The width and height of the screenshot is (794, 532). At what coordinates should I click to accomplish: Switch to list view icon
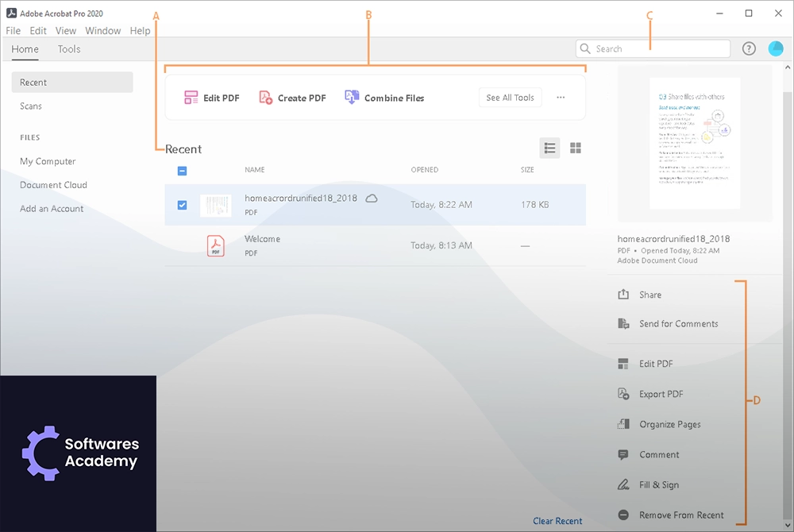[x=549, y=148]
